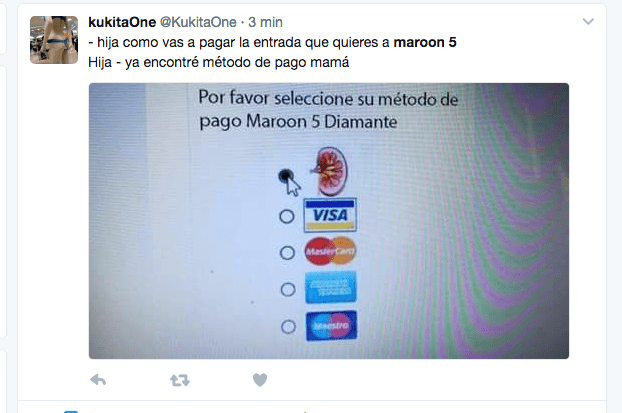Click the 'Por favor seleccione' heading in the image

coord(328,109)
